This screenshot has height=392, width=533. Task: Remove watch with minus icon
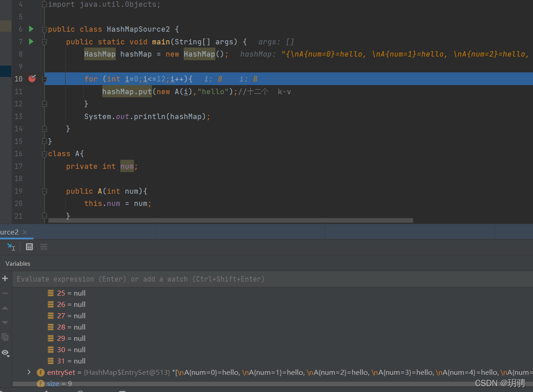click(5, 293)
